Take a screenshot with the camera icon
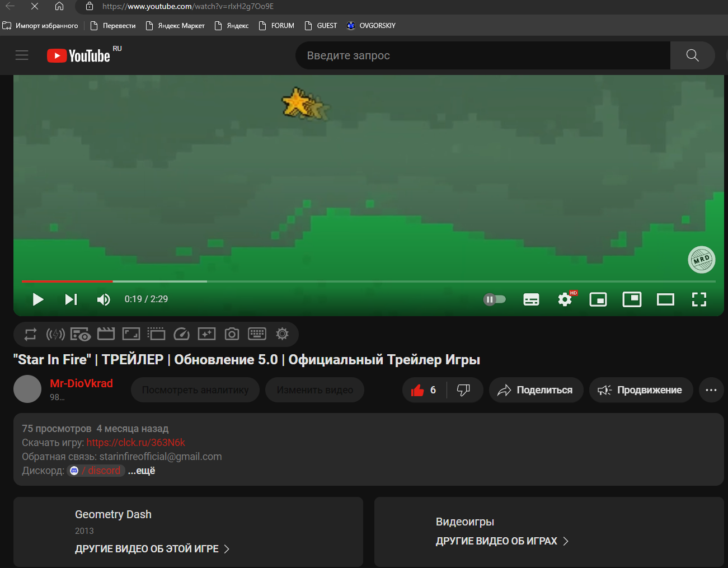Image resolution: width=728 pixels, height=568 pixels. click(x=232, y=334)
